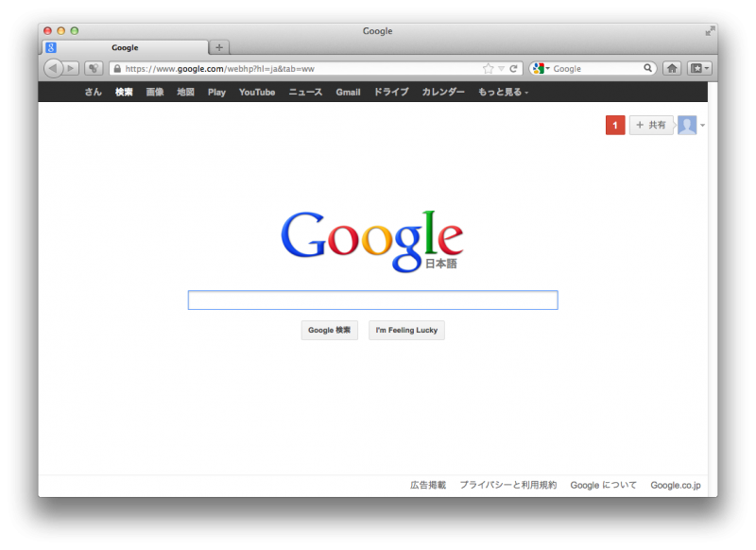Open プライバシーと利用規約 footer link

(507, 485)
